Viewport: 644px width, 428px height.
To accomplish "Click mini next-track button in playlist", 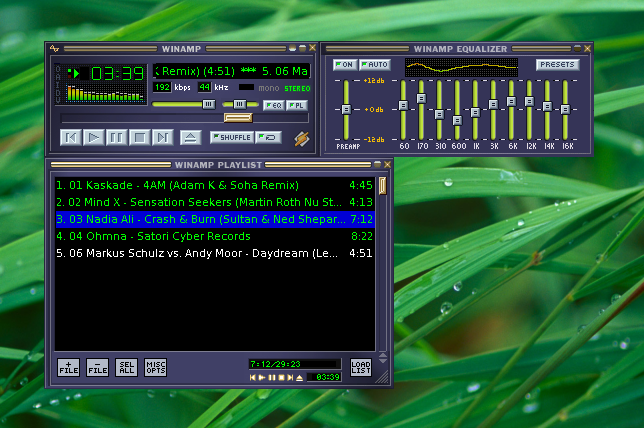I will click(x=290, y=377).
